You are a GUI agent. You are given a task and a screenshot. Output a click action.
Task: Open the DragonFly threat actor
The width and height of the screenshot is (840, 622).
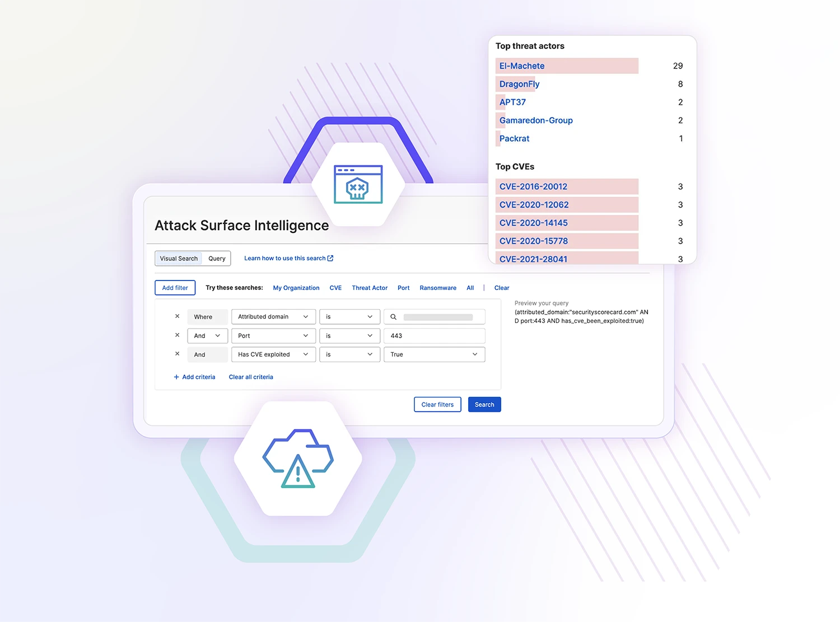pyautogui.click(x=519, y=84)
